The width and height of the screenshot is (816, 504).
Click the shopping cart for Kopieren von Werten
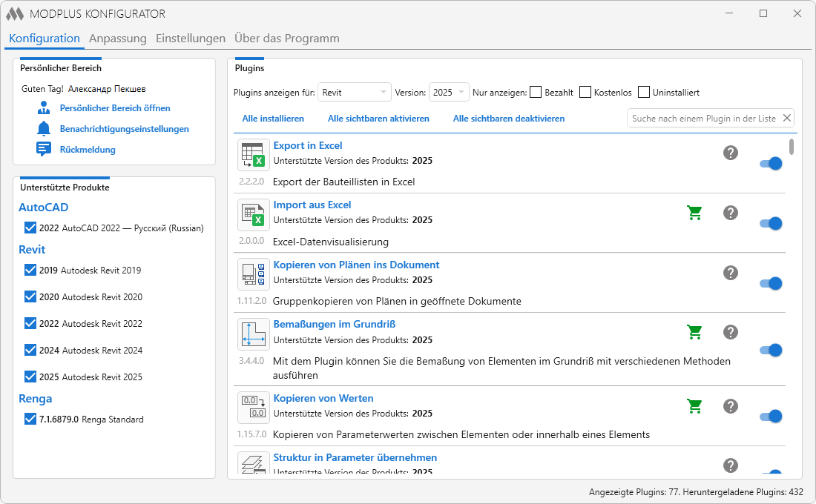pos(695,405)
